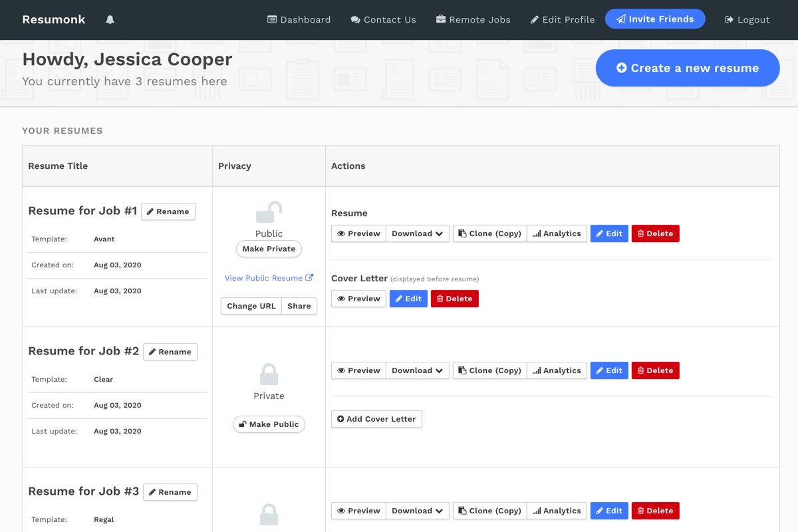Viewport: 798px width, 532px height.
Task: Add Cover Letter to Resume #2
Action: [x=376, y=419]
